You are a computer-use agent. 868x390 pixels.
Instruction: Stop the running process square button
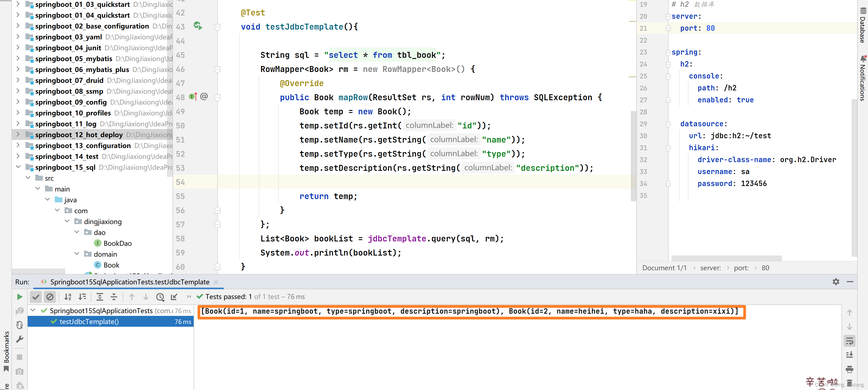point(20,357)
